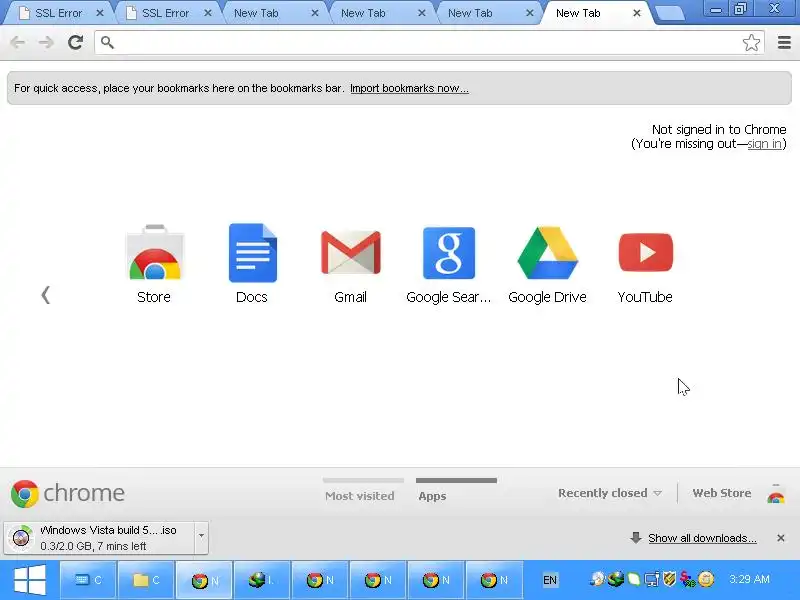Click the EN language indicator
The height and width of the screenshot is (600, 800).
click(x=549, y=580)
